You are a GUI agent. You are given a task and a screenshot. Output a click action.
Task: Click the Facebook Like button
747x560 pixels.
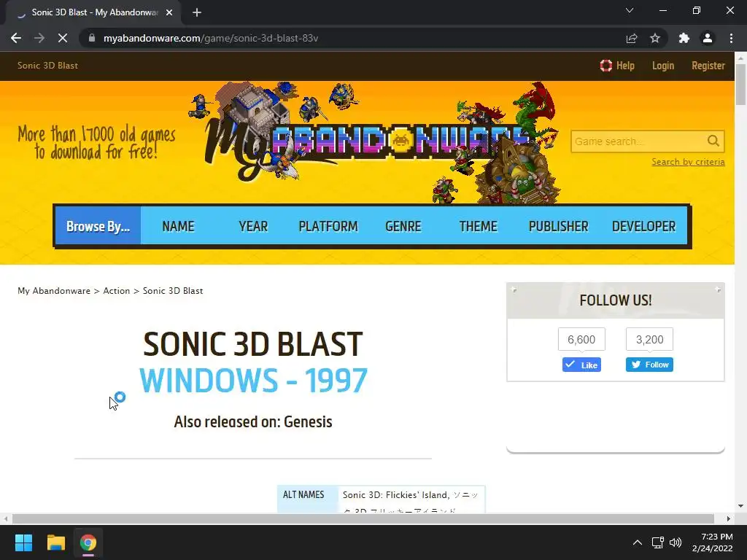(x=581, y=365)
